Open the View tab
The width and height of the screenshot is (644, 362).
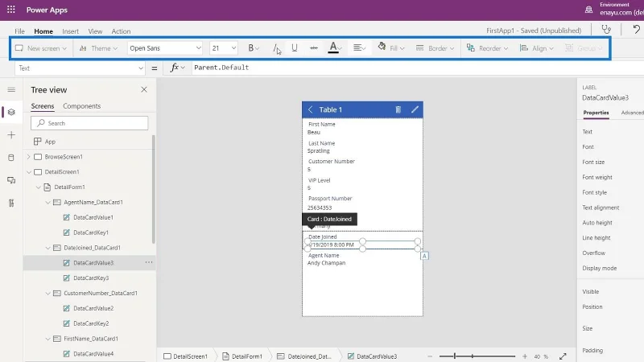[95, 31]
